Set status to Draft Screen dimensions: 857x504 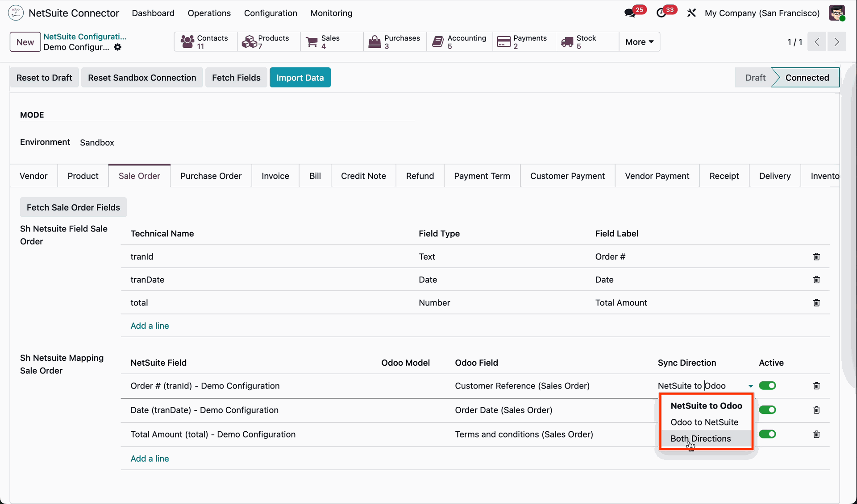pyautogui.click(x=755, y=78)
